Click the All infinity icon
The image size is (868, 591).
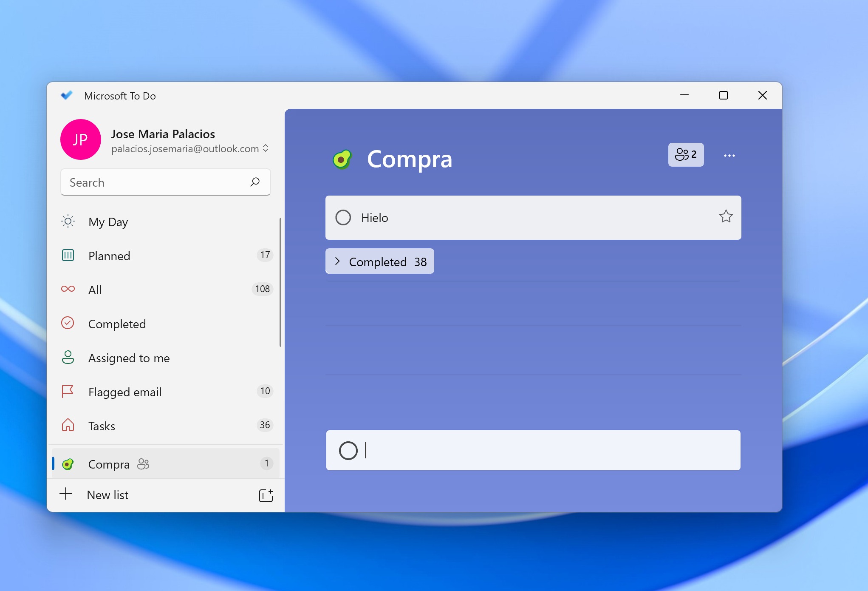(x=68, y=289)
